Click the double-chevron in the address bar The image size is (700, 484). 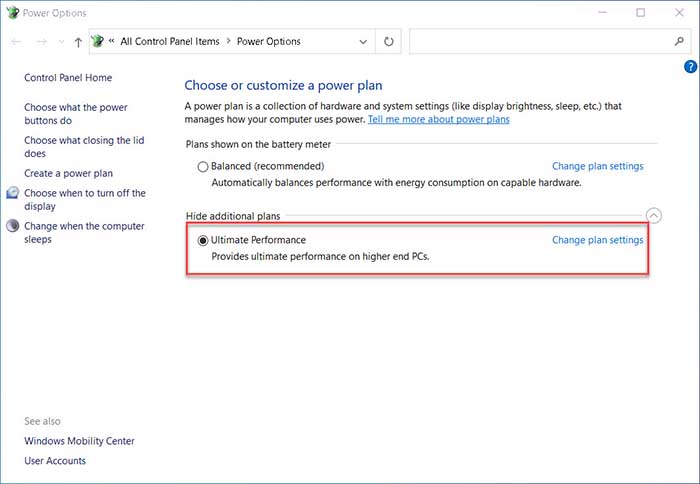111,41
